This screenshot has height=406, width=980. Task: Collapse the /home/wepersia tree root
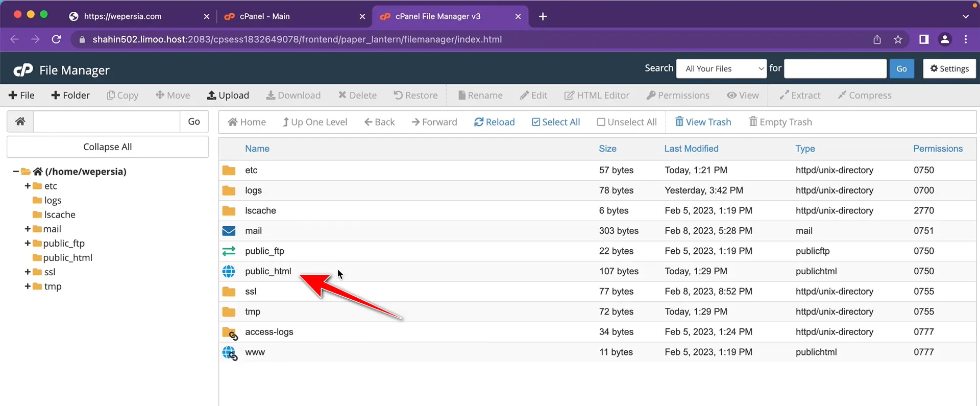click(x=16, y=172)
